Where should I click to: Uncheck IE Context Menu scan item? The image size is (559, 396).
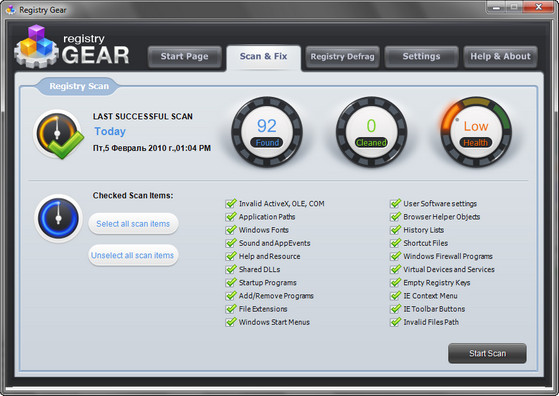click(395, 296)
